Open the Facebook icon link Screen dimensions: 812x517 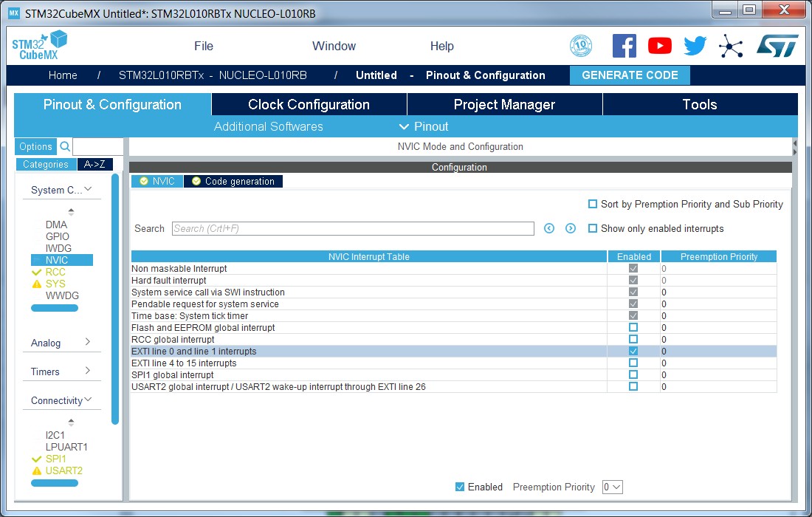(624, 46)
